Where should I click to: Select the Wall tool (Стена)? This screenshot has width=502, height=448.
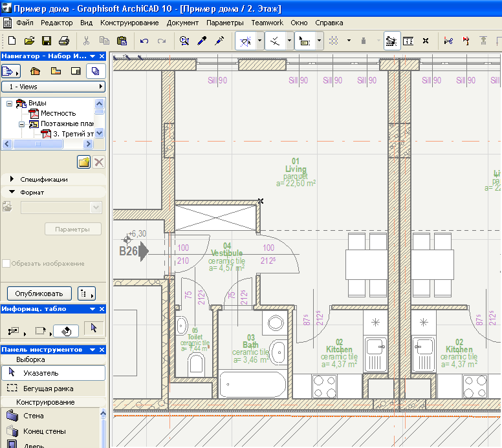32,416
